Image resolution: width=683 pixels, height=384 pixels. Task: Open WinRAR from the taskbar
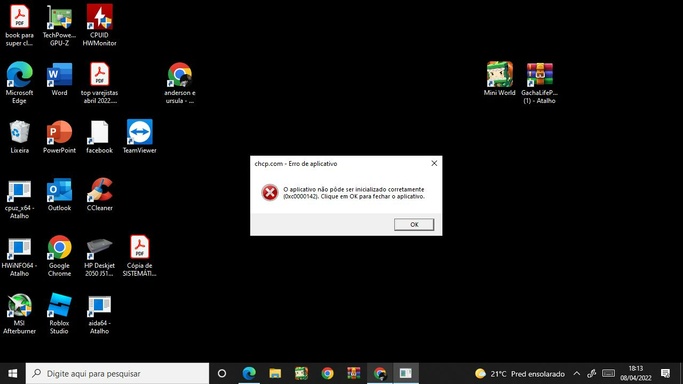353,374
